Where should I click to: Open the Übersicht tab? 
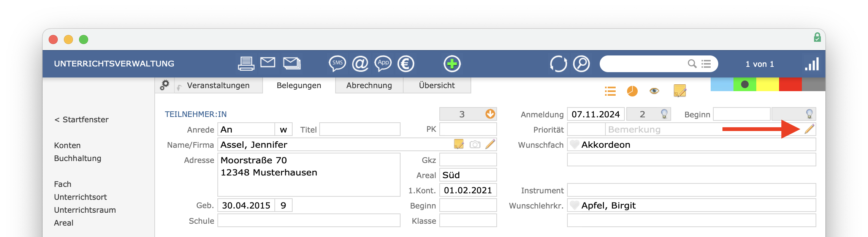coord(437,85)
